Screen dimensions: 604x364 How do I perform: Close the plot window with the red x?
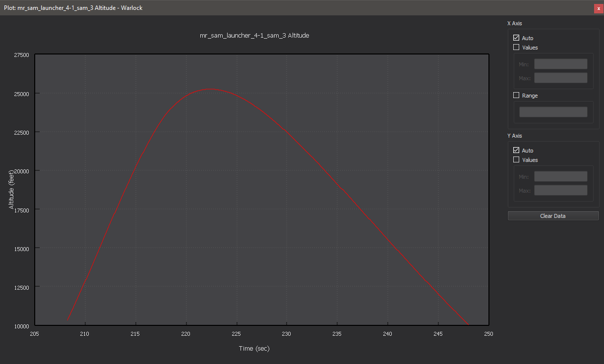[599, 8]
